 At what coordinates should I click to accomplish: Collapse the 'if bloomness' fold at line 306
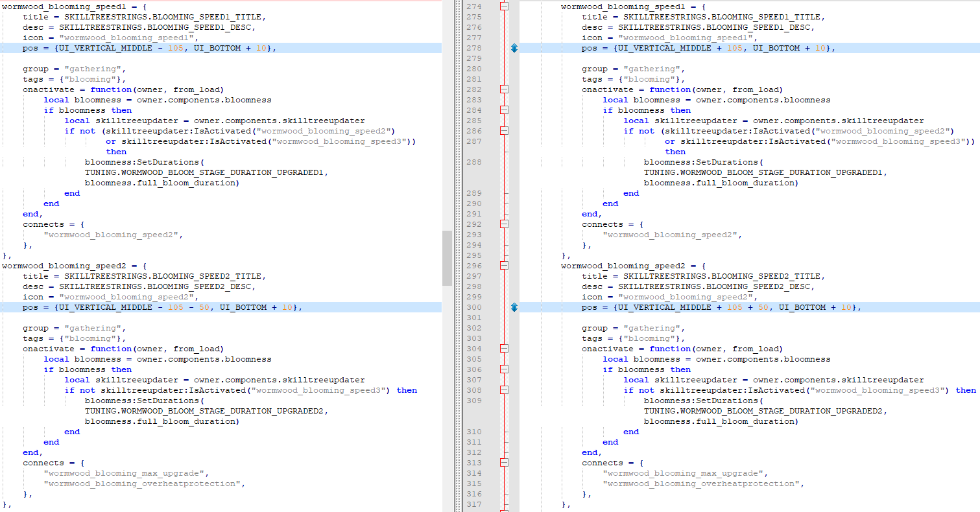[504, 369]
